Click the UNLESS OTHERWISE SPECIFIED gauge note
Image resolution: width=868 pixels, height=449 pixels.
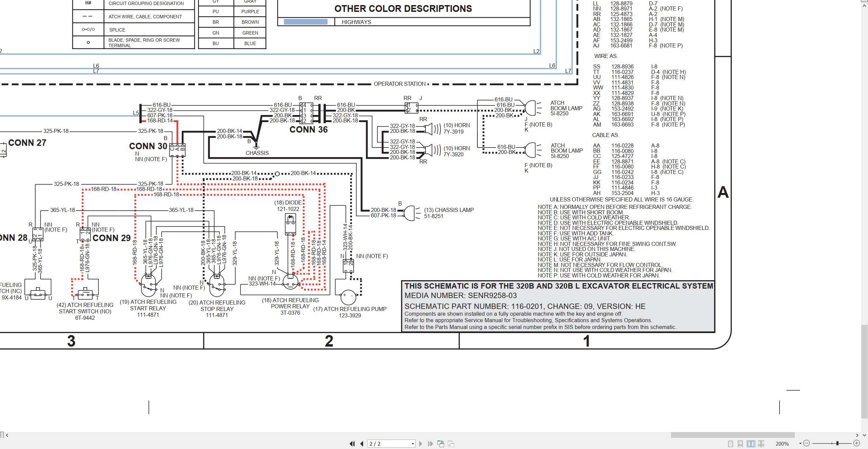click(x=622, y=199)
